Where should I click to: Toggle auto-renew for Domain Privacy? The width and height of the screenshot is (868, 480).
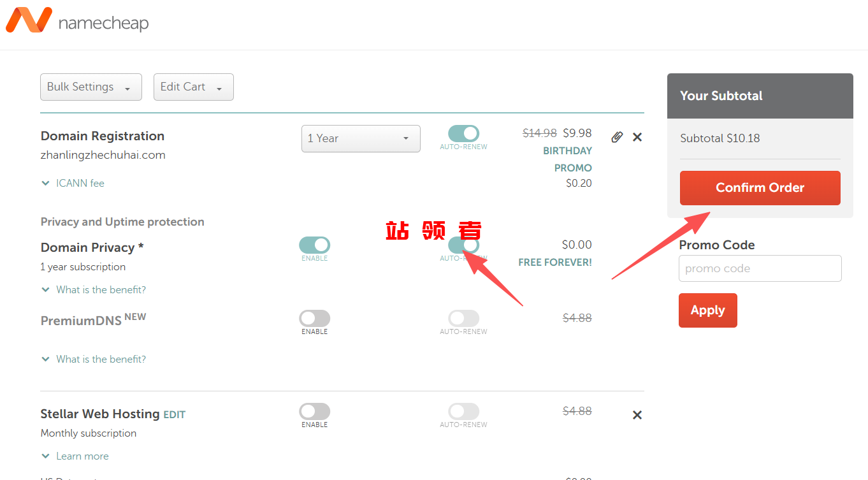tap(463, 245)
